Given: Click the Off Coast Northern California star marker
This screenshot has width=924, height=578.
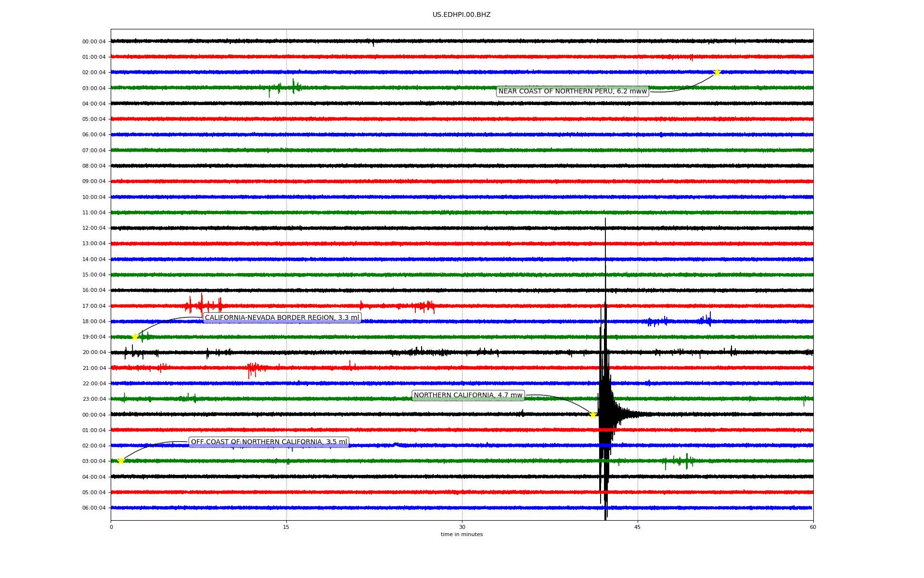Looking at the screenshot, I should [x=121, y=461].
